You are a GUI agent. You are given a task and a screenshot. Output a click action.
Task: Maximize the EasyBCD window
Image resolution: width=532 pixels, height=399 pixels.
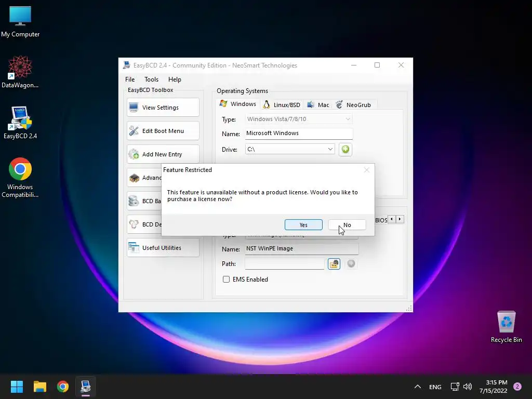(377, 65)
